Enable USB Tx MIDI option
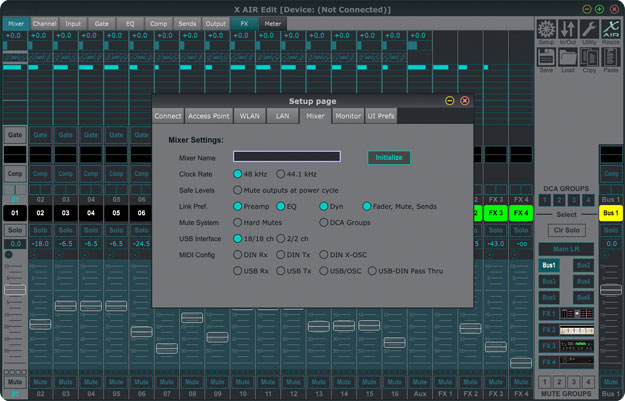Screen dimensions: 625x401 pos(281,271)
